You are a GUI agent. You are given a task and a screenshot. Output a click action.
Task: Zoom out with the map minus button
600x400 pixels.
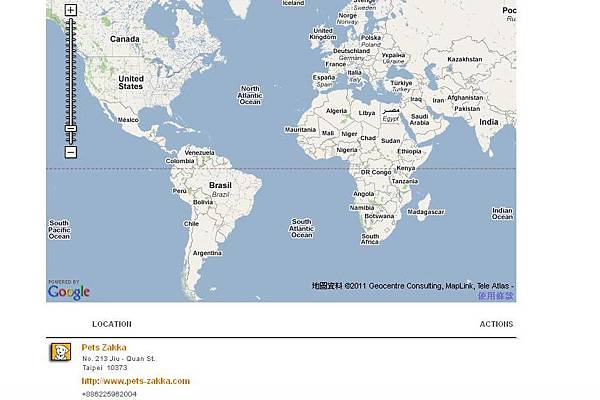point(70,152)
